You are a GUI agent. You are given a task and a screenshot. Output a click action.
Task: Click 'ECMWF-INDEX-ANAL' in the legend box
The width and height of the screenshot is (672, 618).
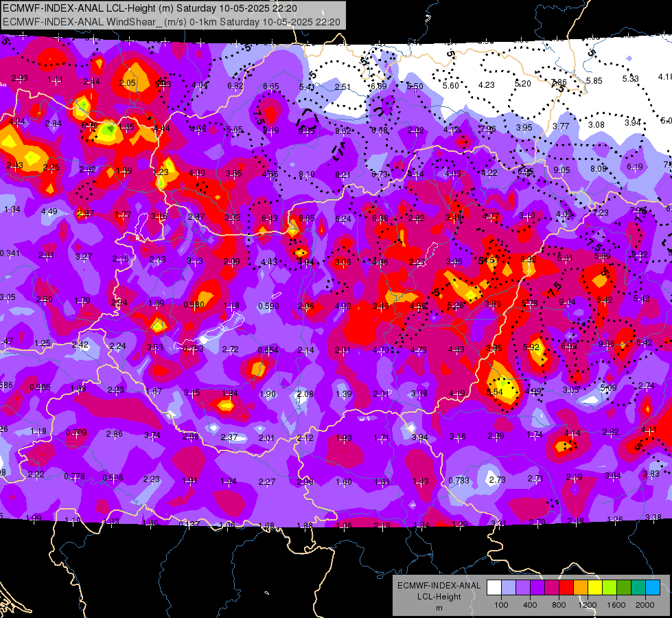pyautogui.click(x=439, y=586)
